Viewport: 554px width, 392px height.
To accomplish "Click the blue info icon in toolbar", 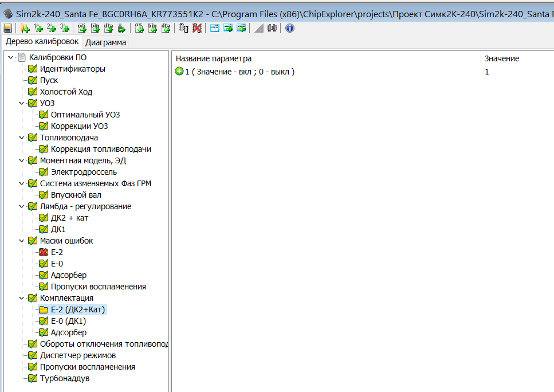I will point(290,28).
